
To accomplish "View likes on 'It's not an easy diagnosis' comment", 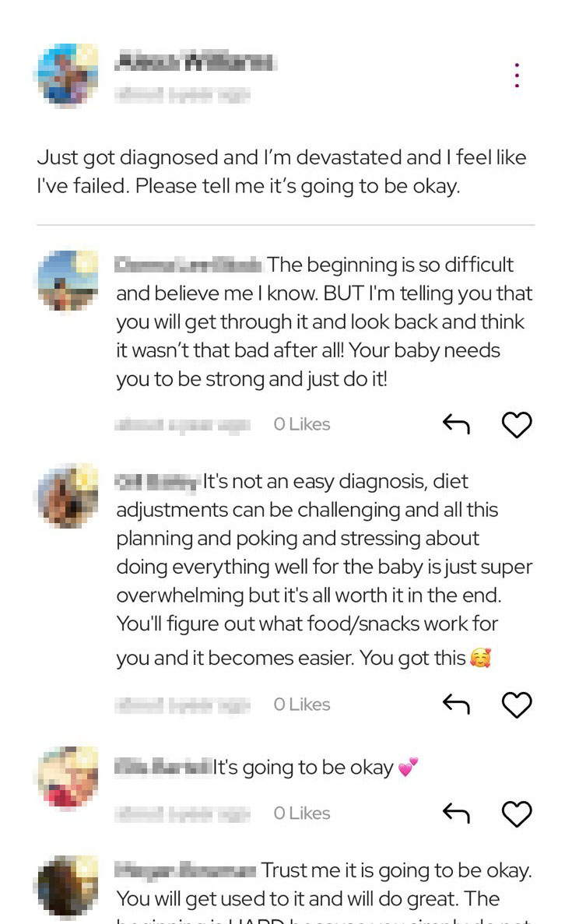I will tap(302, 704).
